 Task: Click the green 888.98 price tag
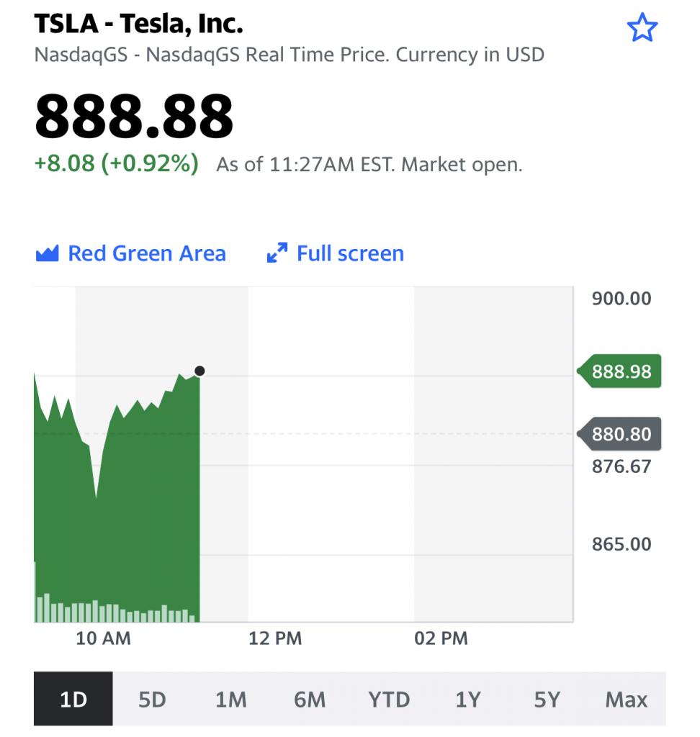619,371
